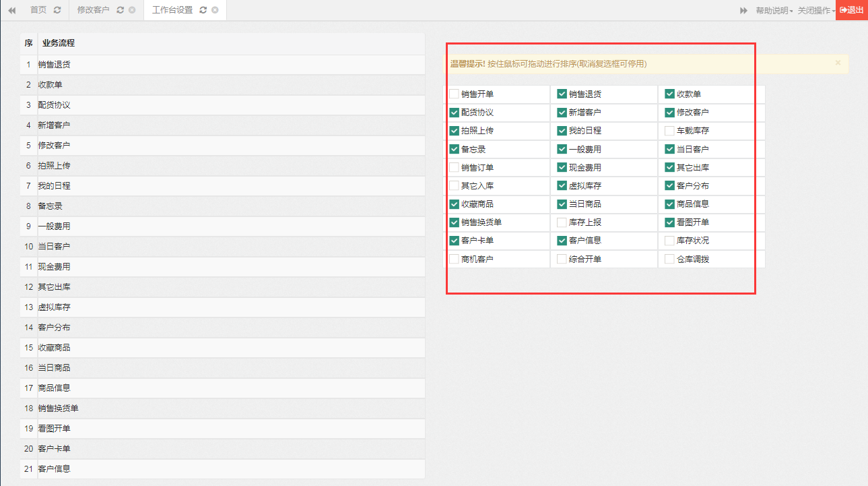Image resolution: width=868 pixels, height=486 pixels.
Task: Click the red 退出 logout button
Action: pyautogui.click(x=851, y=10)
